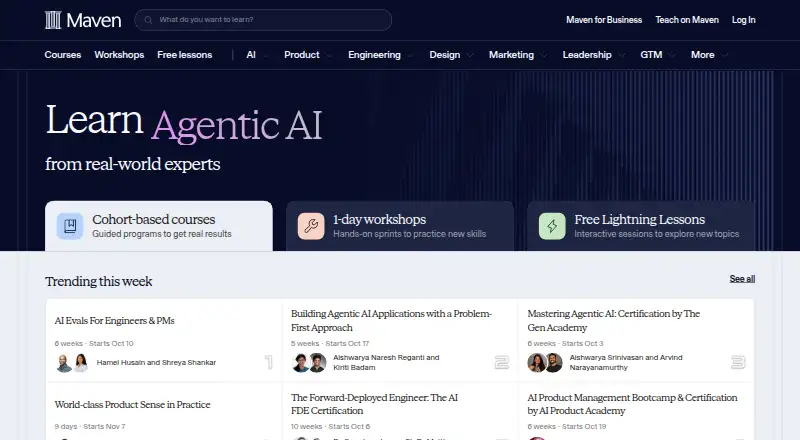
Task: Click the lightning bolt icon on Free Lightning Lessons
Action: coord(552,226)
